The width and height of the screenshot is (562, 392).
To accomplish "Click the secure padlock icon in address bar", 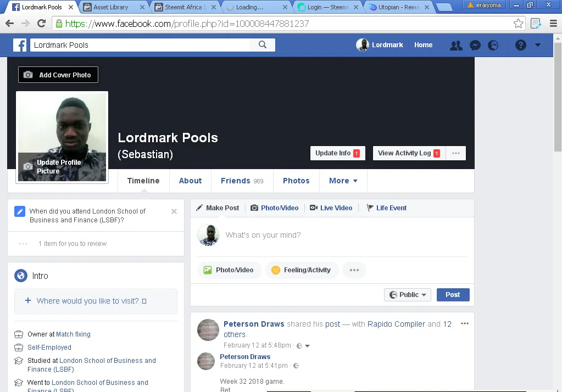I will point(59,24).
